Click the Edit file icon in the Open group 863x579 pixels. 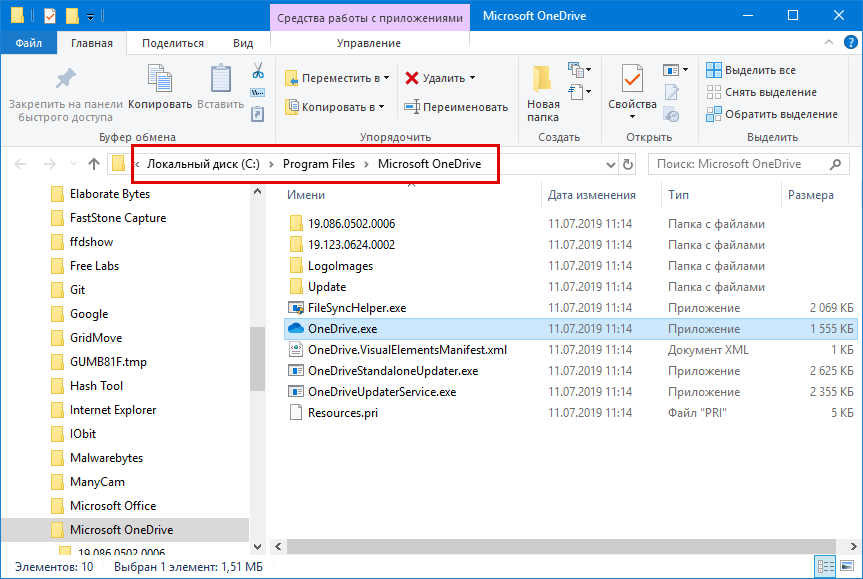tap(671, 92)
